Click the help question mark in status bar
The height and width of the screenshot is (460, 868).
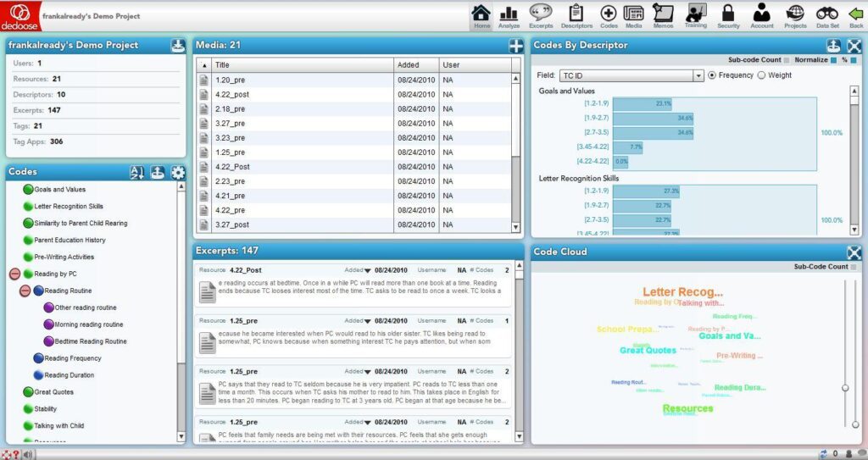click(x=16, y=454)
